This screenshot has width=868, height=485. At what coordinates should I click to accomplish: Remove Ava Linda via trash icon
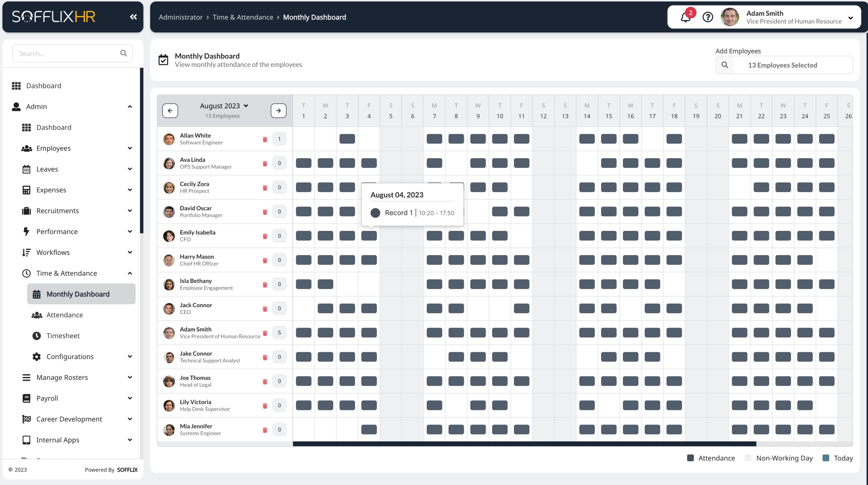(x=265, y=163)
